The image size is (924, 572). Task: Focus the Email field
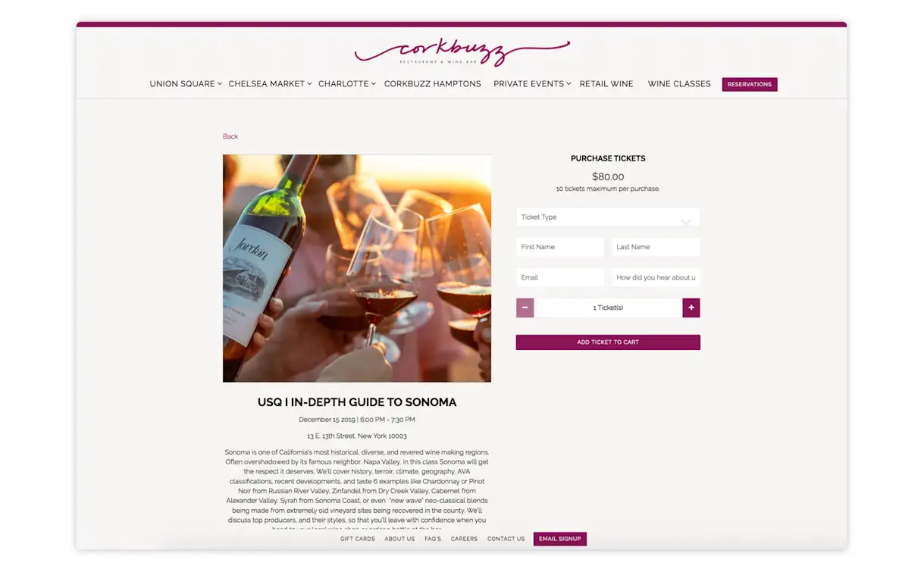pyautogui.click(x=560, y=277)
